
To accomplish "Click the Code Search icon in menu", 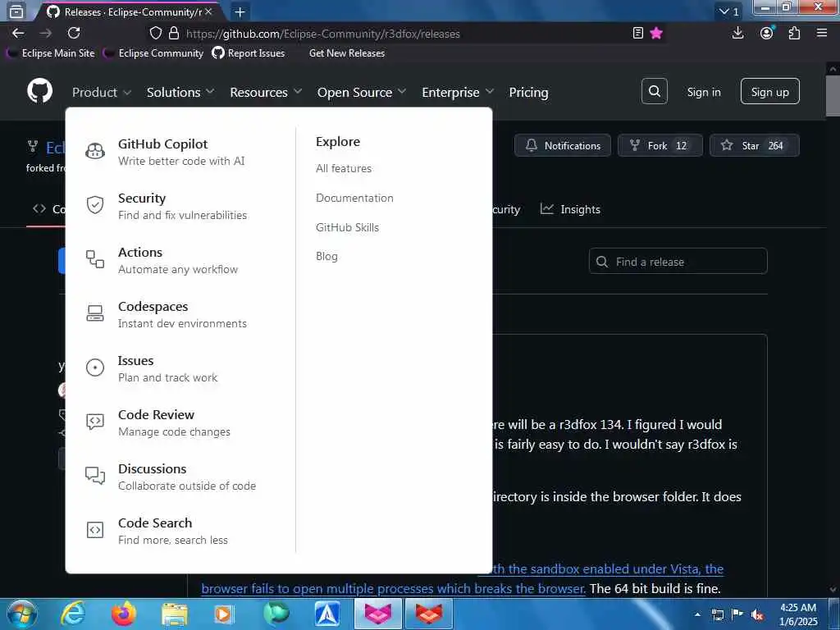I will [95, 530].
